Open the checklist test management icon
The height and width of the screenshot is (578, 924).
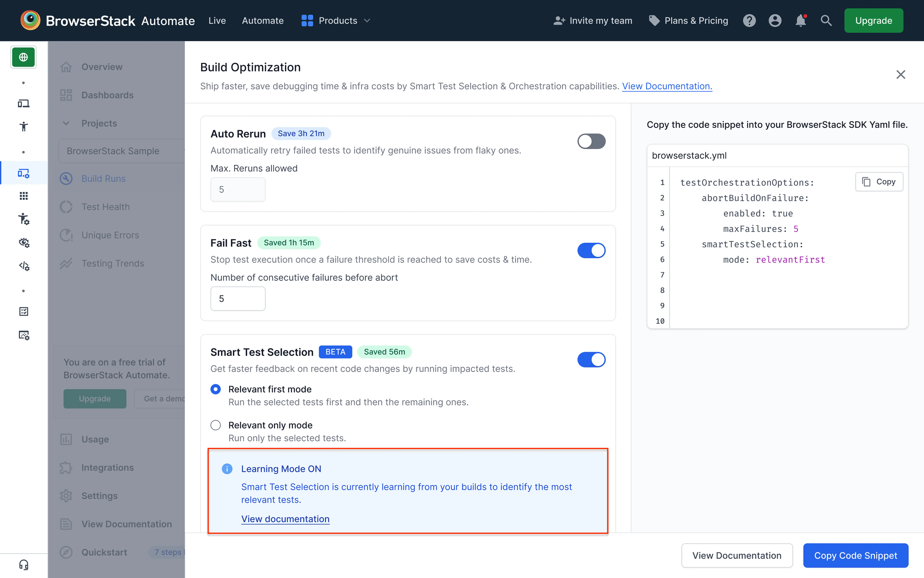(24, 311)
